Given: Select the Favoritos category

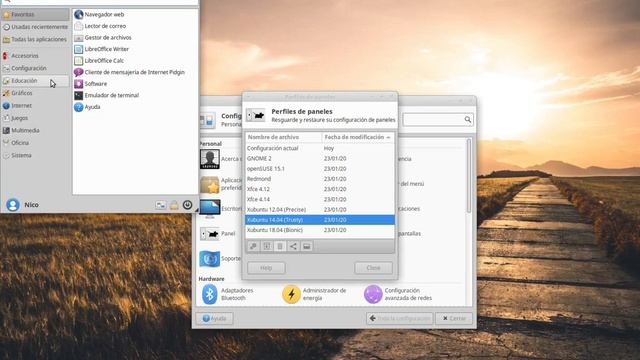Looking at the screenshot, I should (x=35, y=14).
